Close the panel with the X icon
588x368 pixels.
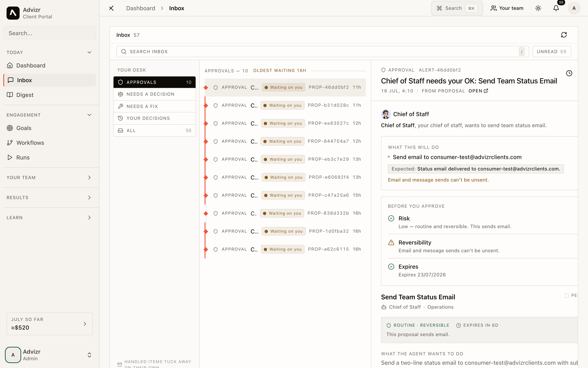(x=111, y=8)
